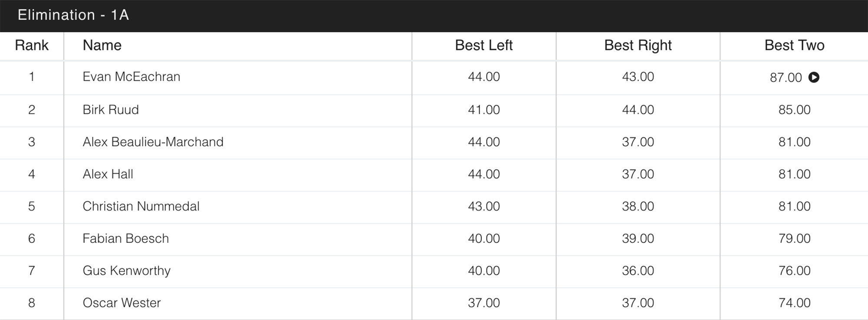
Task: Click the Name column header
Action: [102, 45]
